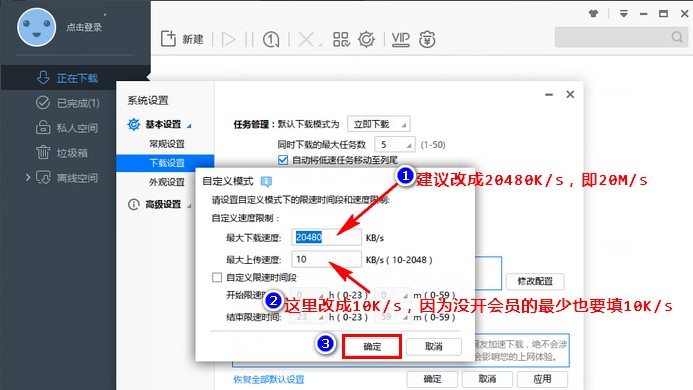Close the 系统设置 dialog
The width and height of the screenshot is (693, 390).
click(570, 94)
